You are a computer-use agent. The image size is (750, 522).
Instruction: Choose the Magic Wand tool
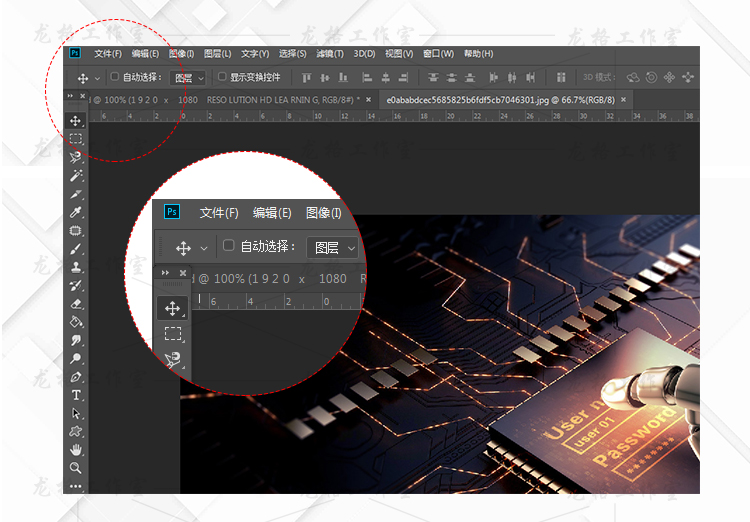click(75, 176)
